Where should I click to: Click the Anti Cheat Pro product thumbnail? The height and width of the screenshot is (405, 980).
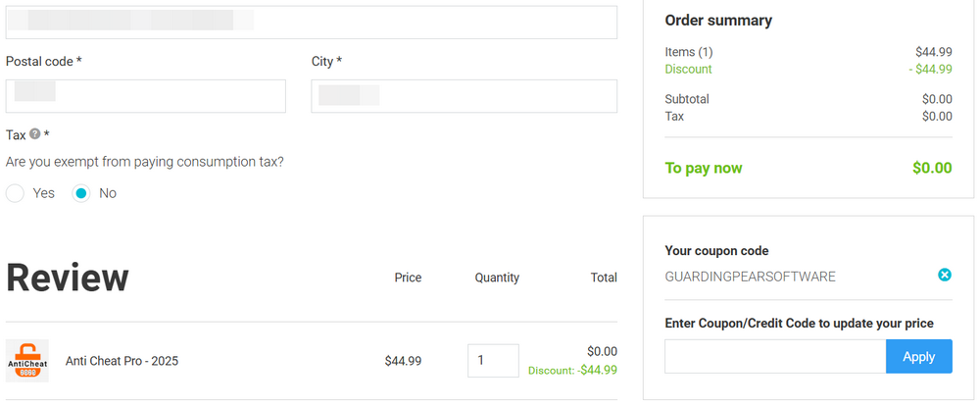(x=27, y=360)
